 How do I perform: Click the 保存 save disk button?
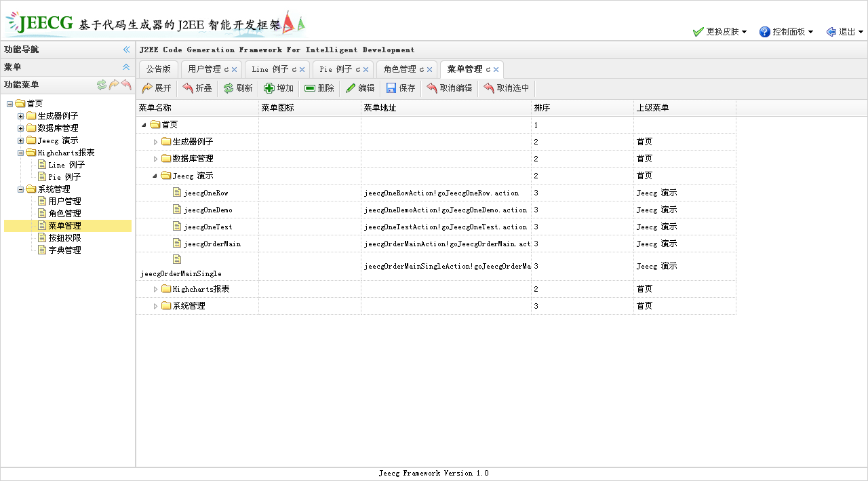(401, 88)
